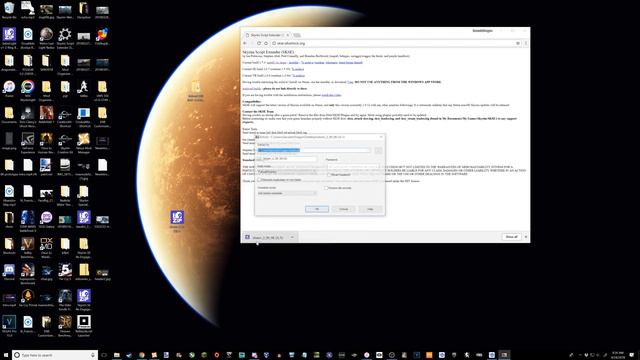Select the zip file on the planet wallpaper
Viewport: 640px width, 360px height.
pos(177,221)
